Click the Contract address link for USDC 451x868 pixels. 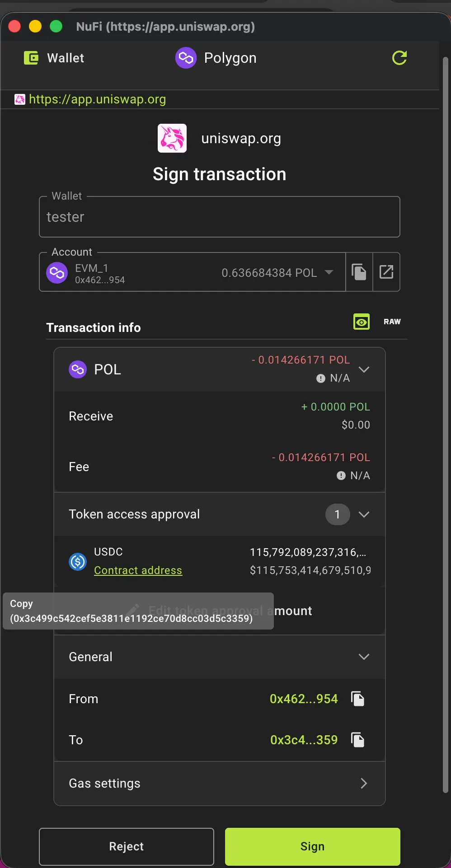(x=138, y=570)
